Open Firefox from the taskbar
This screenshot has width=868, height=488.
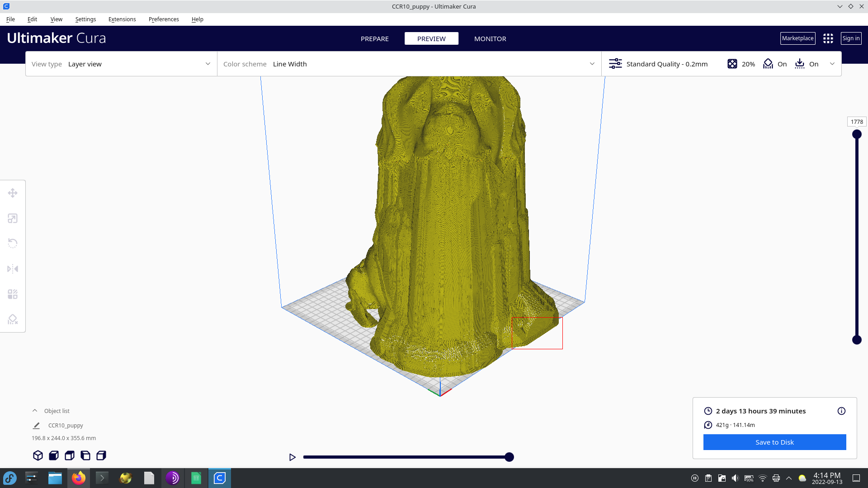tap(79, 478)
